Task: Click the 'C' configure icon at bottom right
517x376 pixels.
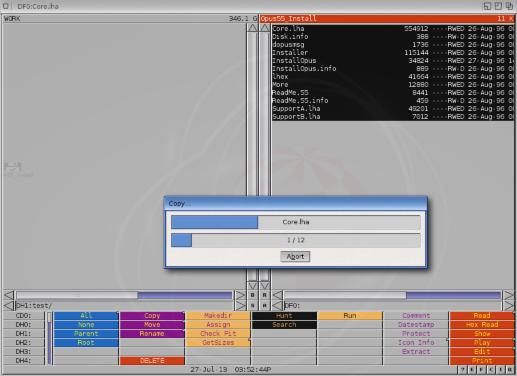Action: [491, 369]
